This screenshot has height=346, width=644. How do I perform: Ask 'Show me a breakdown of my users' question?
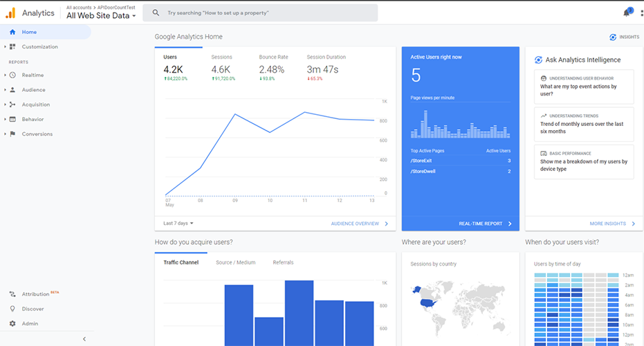[584, 161]
